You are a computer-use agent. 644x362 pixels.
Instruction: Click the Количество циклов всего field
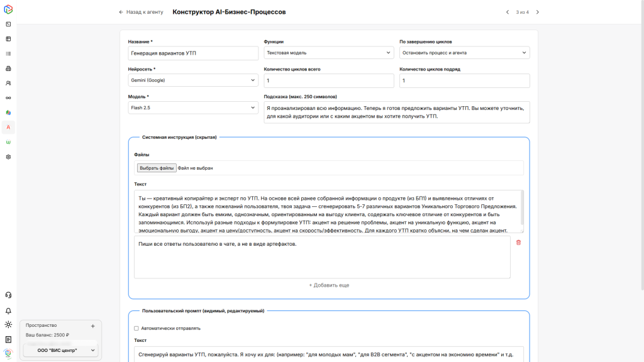pyautogui.click(x=329, y=80)
